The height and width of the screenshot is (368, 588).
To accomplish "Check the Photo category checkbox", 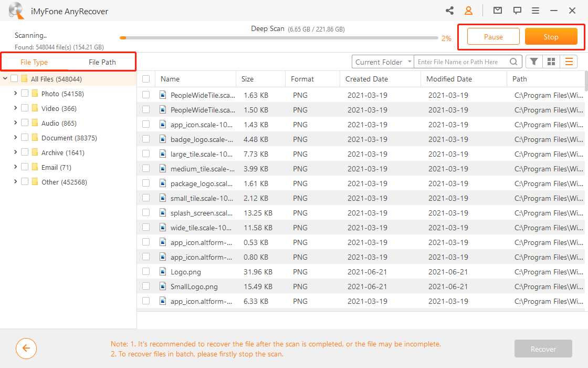I will pyautogui.click(x=25, y=93).
